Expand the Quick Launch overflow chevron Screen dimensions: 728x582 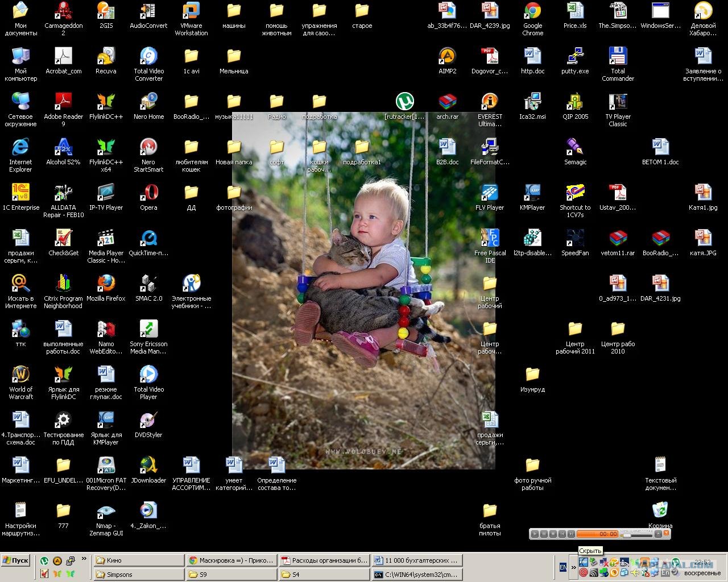tap(84, 559)
